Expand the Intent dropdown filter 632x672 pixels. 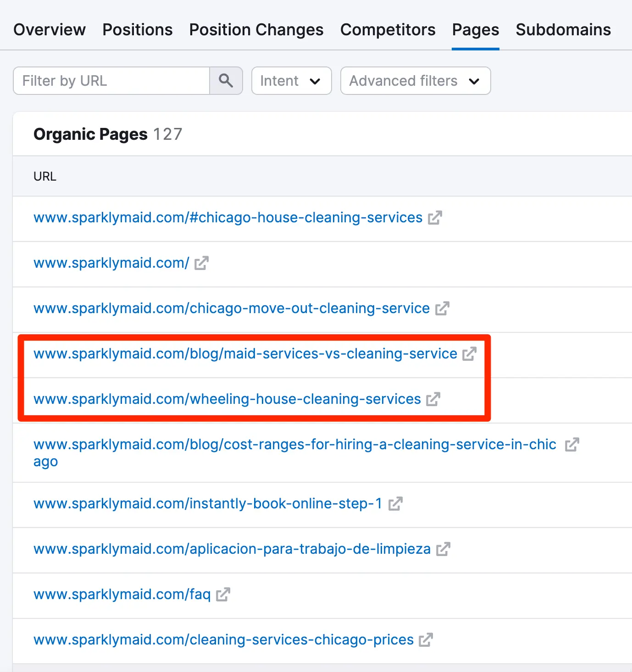pyautogui.click(x=291, y=81)
